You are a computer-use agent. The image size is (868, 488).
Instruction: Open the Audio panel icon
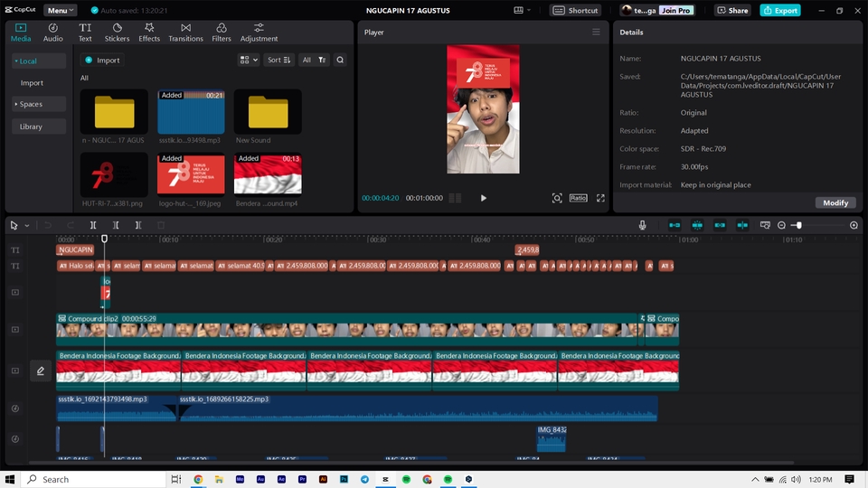(53, 33)
